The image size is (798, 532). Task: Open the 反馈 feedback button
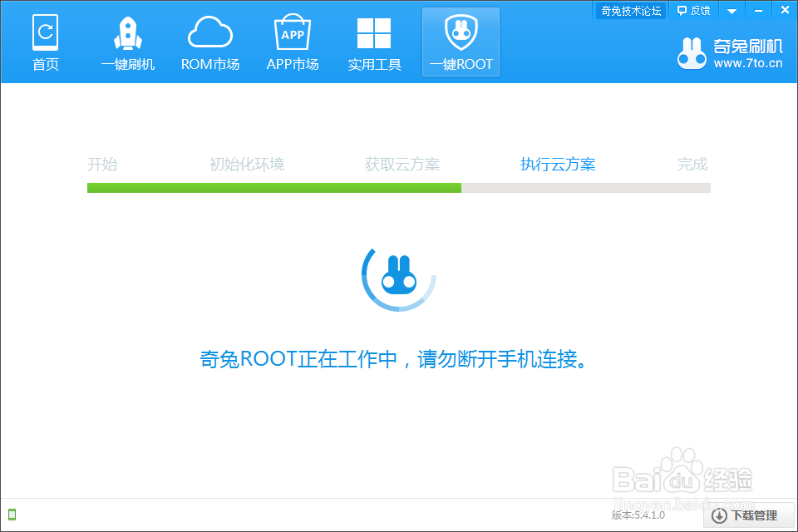tap(693, 11)
